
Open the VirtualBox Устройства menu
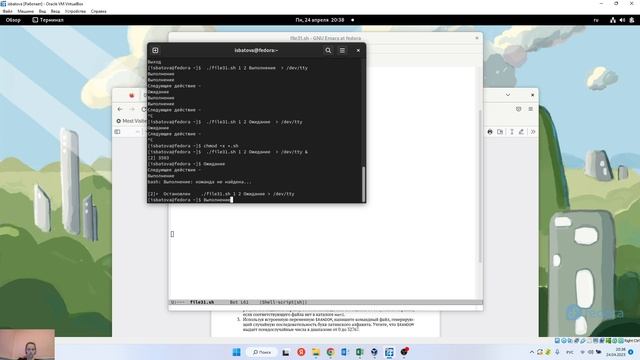point(76,11)
